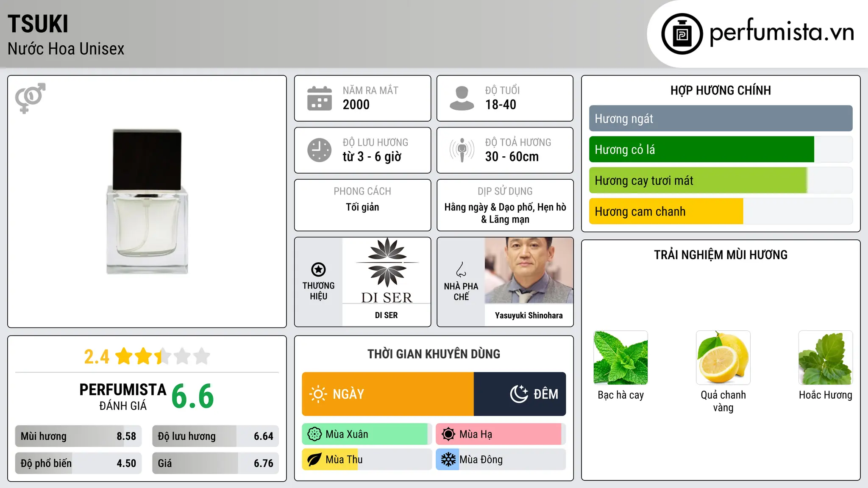Image resolution: width=868 pixels, height=488 pixels.
Task: Click the Độ lưu hương score bar
Action: [x=216, y=436]
